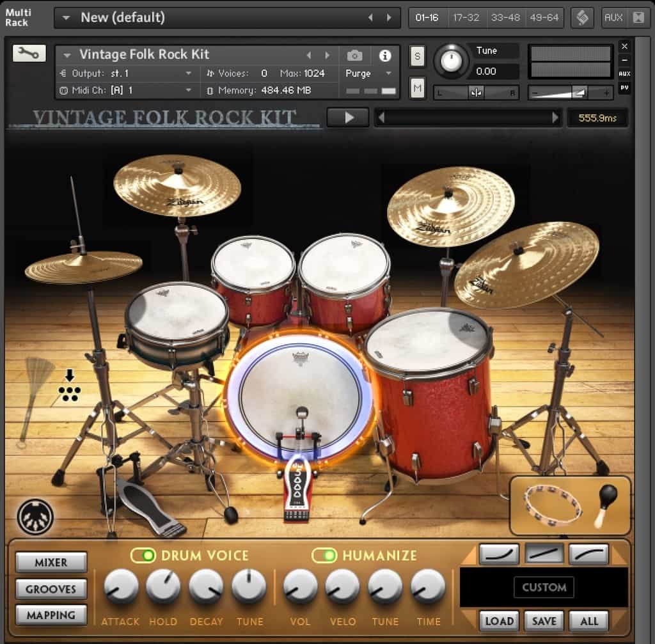Select the tambourine percussion icon
This screenshot has height=644, width=655.
553,504
